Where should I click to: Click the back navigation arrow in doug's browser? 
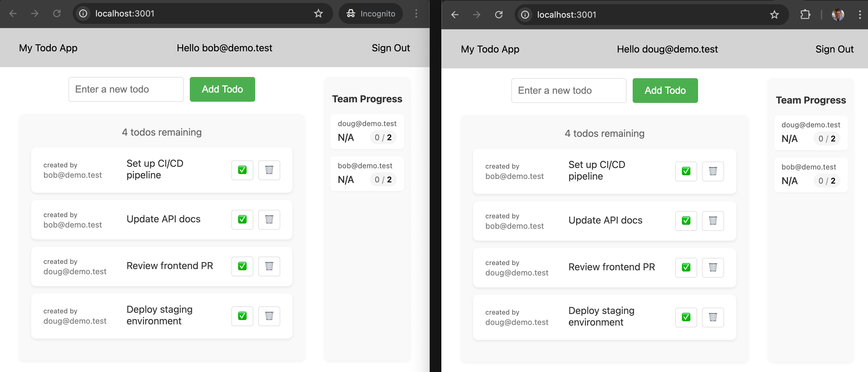click(455, 14)
